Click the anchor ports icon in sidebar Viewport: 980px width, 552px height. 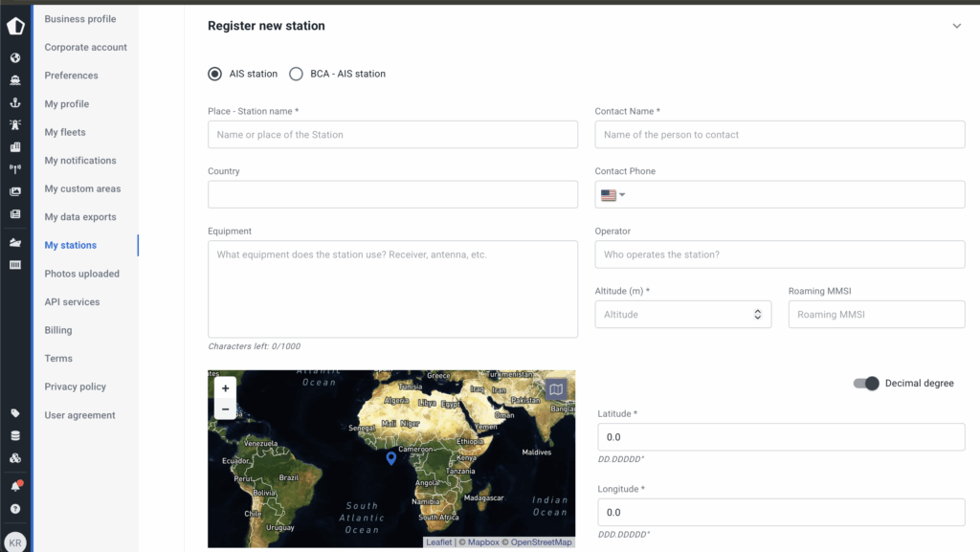point(15,102)
